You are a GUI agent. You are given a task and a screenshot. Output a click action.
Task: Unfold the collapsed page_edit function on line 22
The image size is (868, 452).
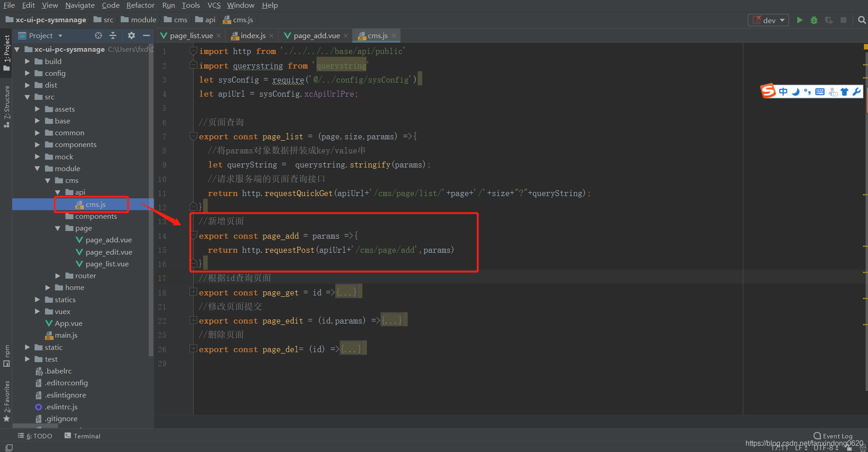click(x=193, y=320)
